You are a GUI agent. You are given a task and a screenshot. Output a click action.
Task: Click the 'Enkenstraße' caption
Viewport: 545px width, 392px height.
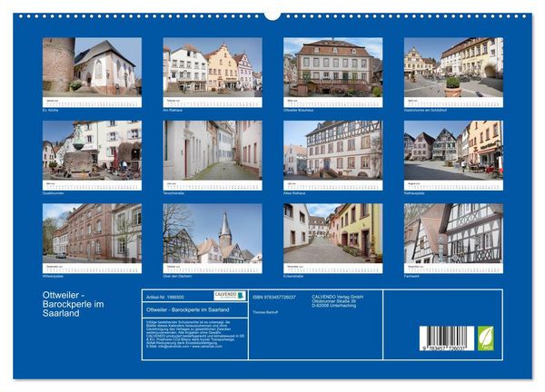coord(293,277)
